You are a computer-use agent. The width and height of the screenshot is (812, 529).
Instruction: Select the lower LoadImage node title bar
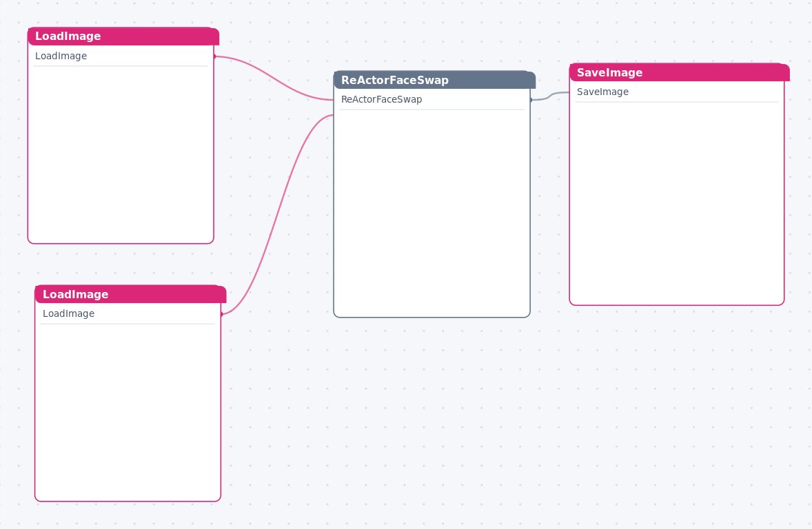(x=130, y=294)
